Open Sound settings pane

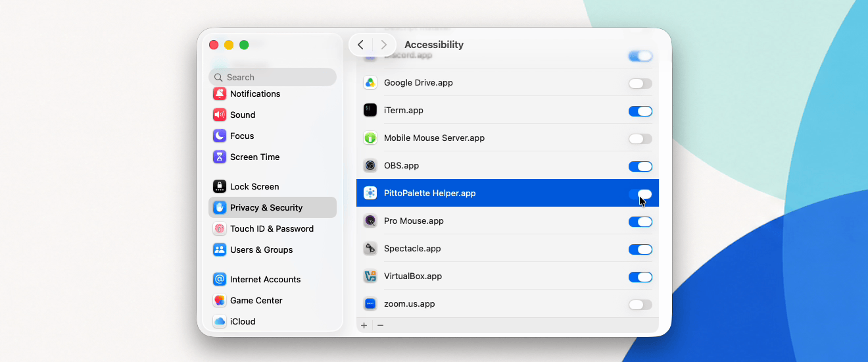click(x=272, y=115)
